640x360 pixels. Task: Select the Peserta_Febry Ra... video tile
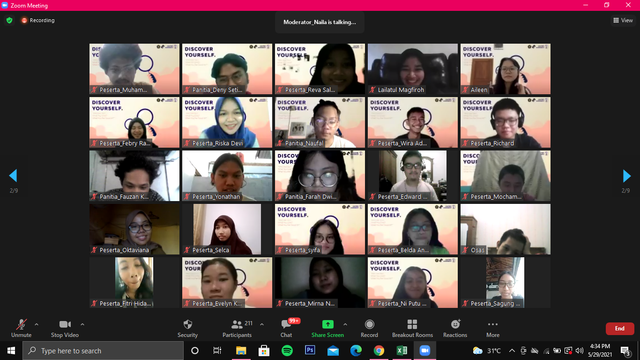click(134, 122)
